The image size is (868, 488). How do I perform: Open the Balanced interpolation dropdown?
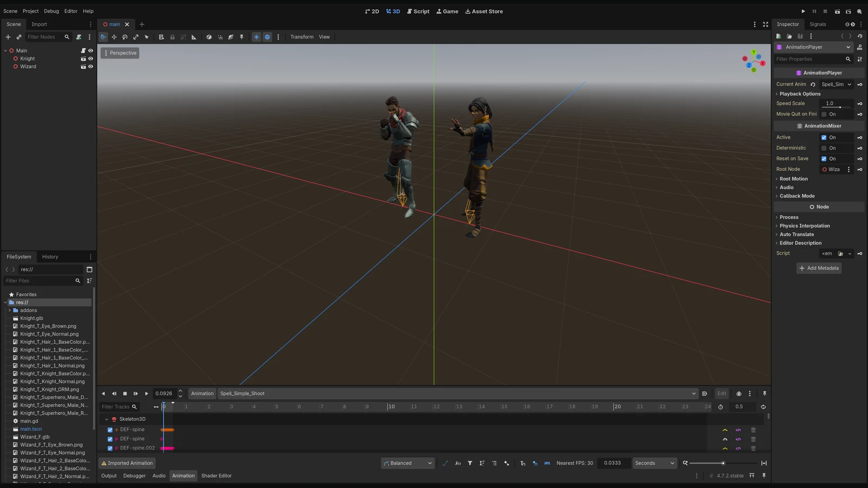point(407,463)
